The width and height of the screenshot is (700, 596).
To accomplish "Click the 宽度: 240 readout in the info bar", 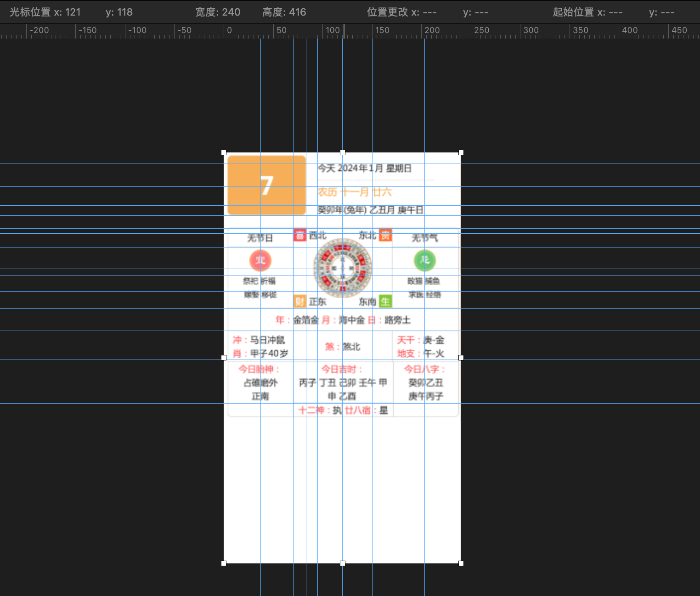I will pyautogui.click(x=218, y=12).
